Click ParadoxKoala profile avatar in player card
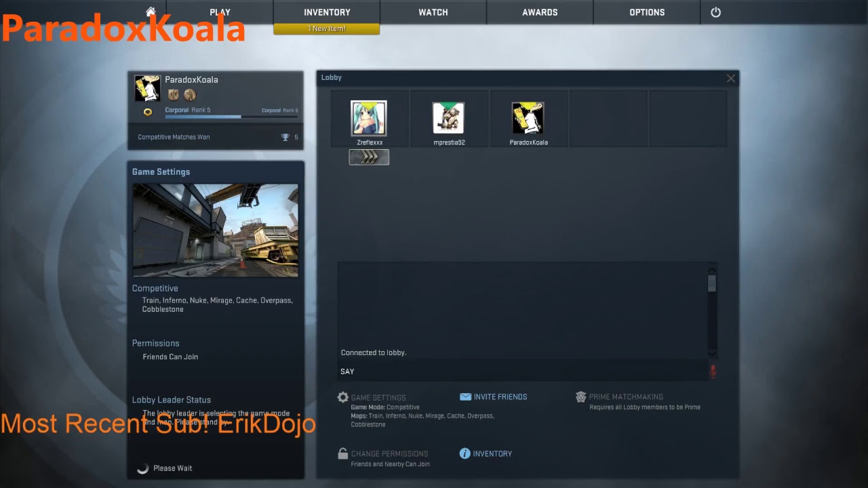Image resolution: width=868 pixels, height=488 pixels. [x=147, y=89]
